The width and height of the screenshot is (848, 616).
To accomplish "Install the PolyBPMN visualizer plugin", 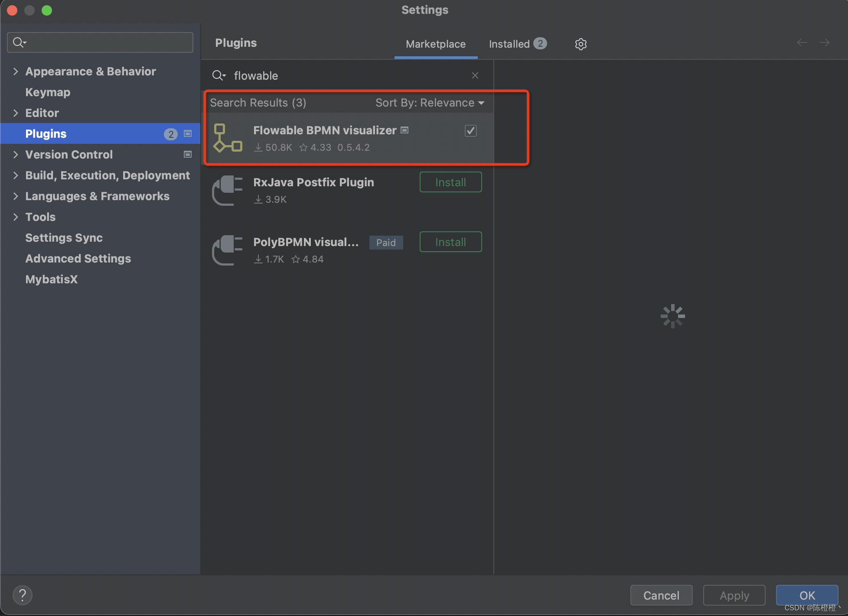I will coord(450,242).
